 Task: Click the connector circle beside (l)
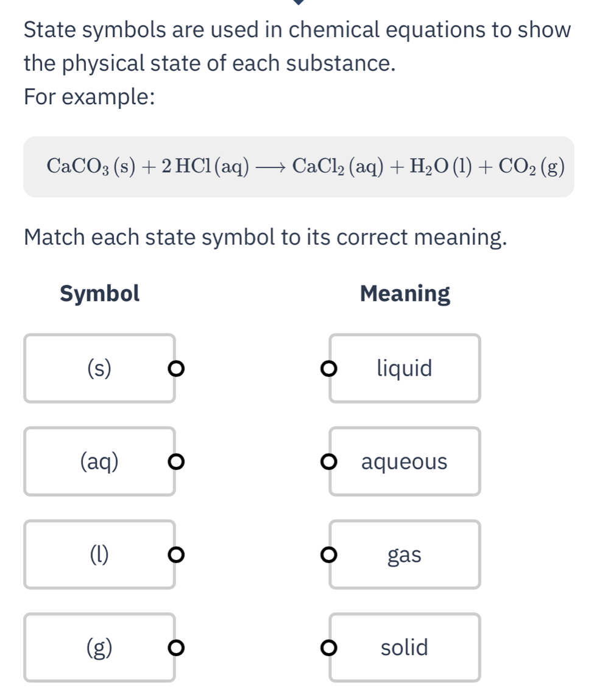click(176, 555)
